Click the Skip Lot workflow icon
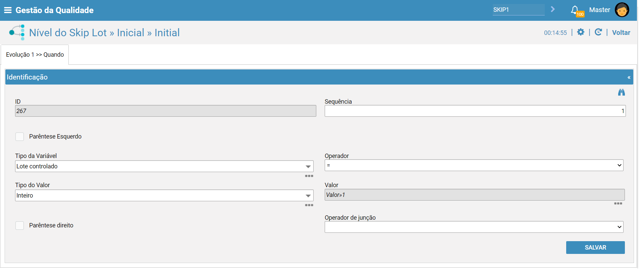Image resolution: width=644 pixels, height=269 pixels. point(17,33)
